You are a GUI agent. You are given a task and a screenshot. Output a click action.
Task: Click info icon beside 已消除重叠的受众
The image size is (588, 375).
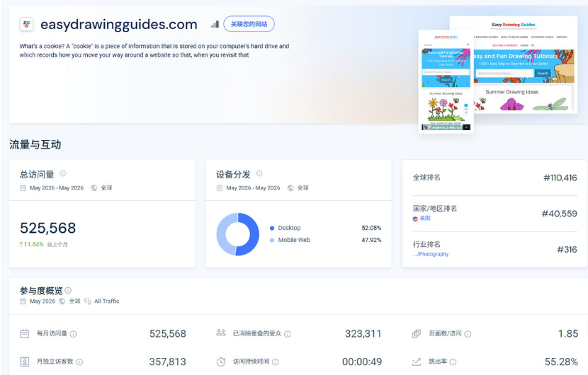pos(288,334)
